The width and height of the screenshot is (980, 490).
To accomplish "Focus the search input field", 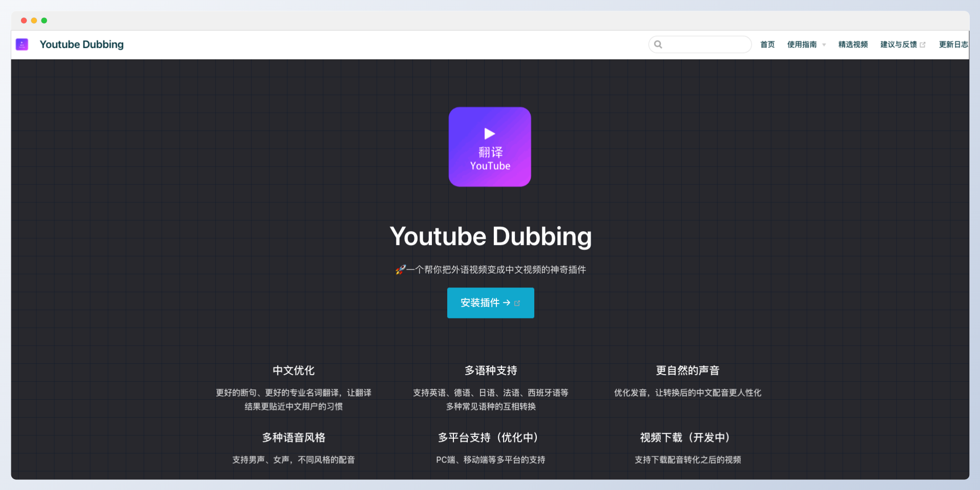I will [700, 45].
